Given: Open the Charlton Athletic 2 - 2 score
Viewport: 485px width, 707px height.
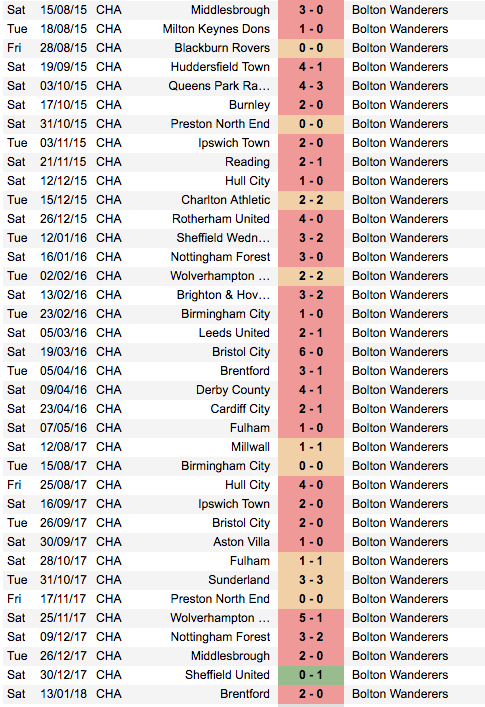Looking at the screenshot, I should tap(311, 200).
